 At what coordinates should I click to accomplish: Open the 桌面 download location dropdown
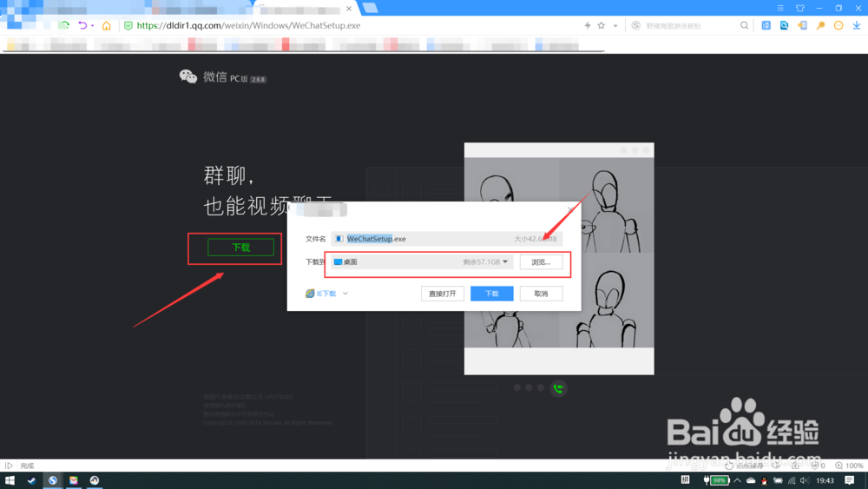click(422, 262)
